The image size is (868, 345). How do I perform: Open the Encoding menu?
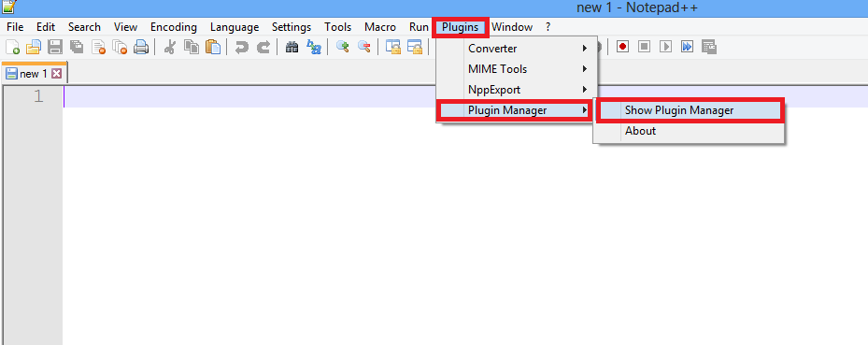[x=173, y=26]
